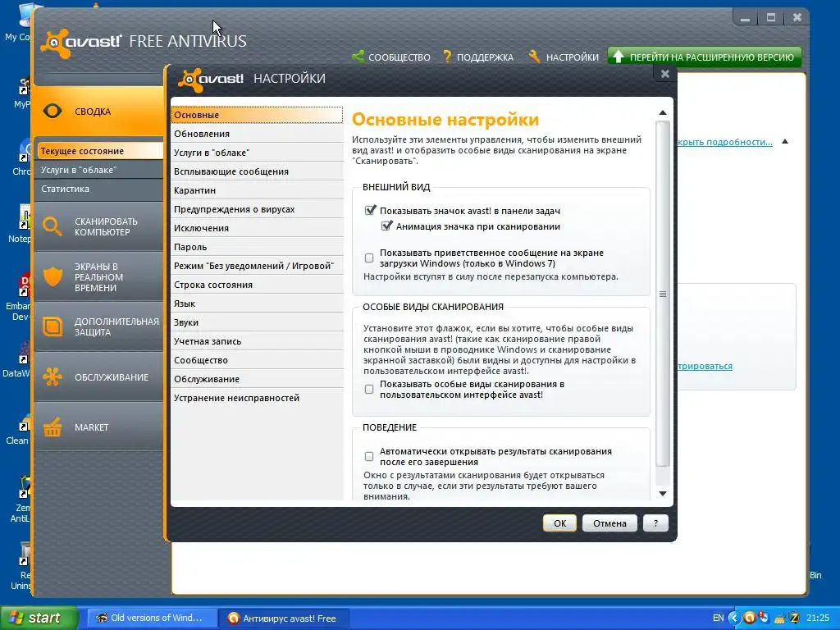
Task: Collapse details with the triangle in main window
Action: (x=785, y=141)
